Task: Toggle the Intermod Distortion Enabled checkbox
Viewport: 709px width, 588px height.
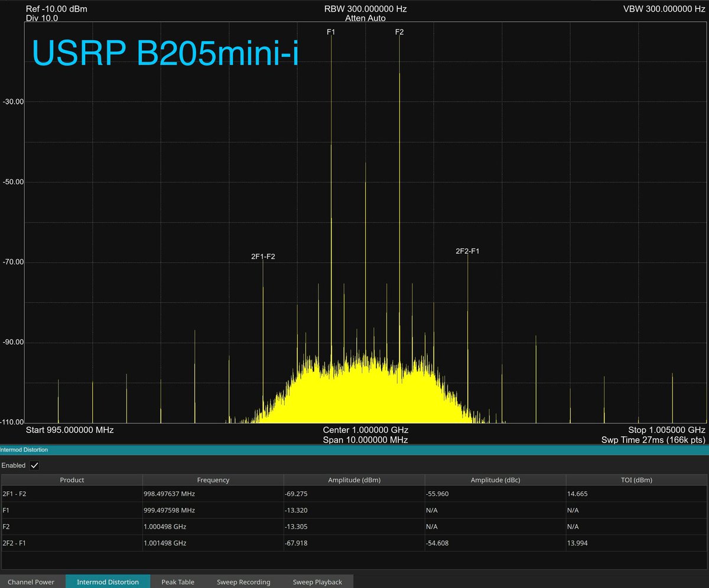Action: (x=35, y=465)
